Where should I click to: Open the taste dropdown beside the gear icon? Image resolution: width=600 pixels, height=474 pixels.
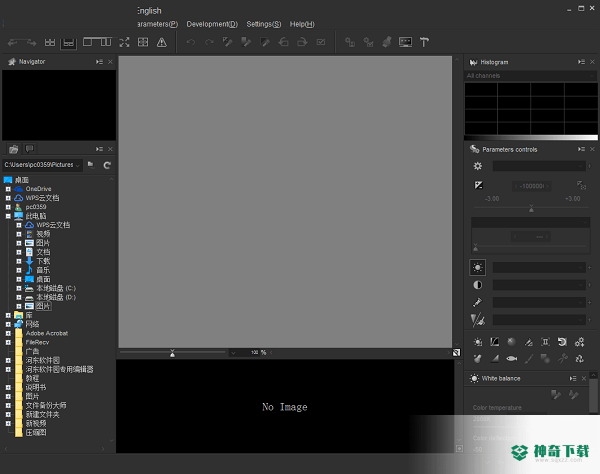539,166
